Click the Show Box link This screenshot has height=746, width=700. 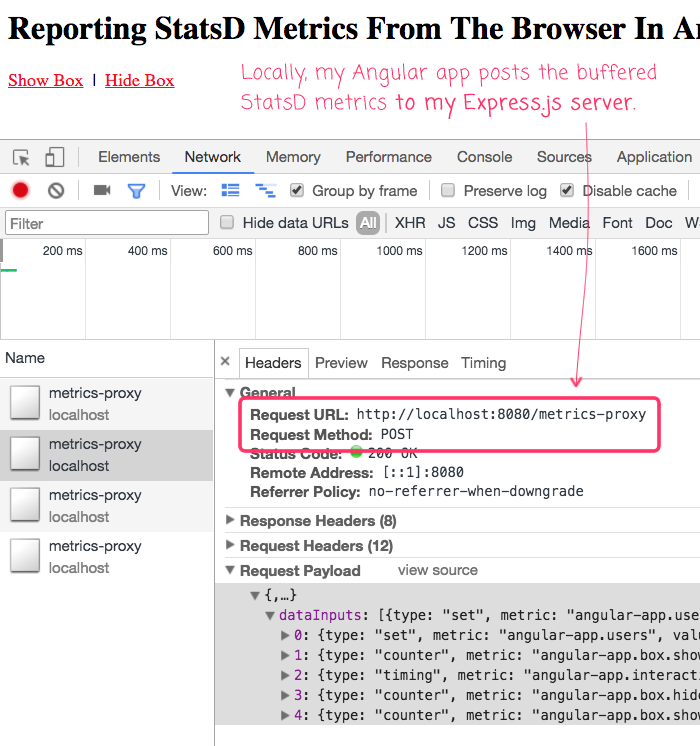[46, 80]
